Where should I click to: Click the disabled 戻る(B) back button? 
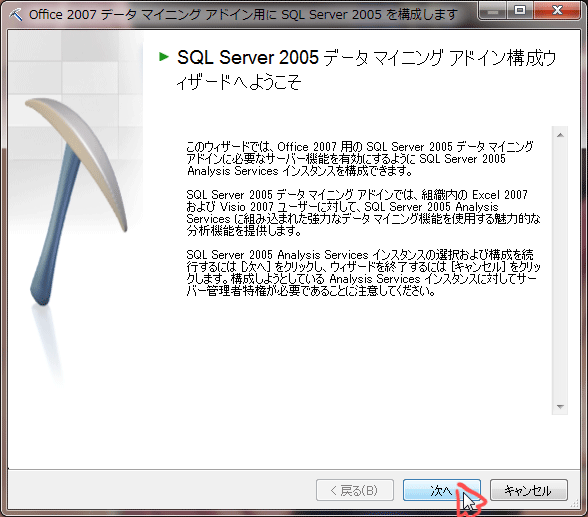click(355, 490)
